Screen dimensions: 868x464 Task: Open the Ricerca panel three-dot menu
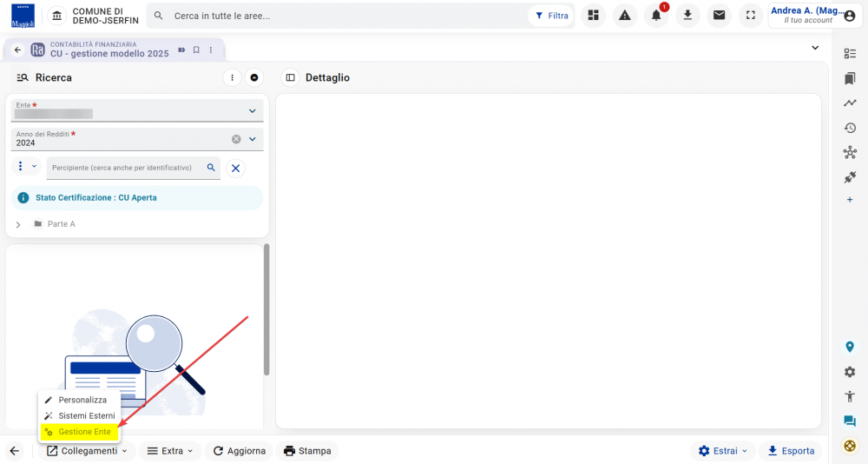click(x=232, y=77)
